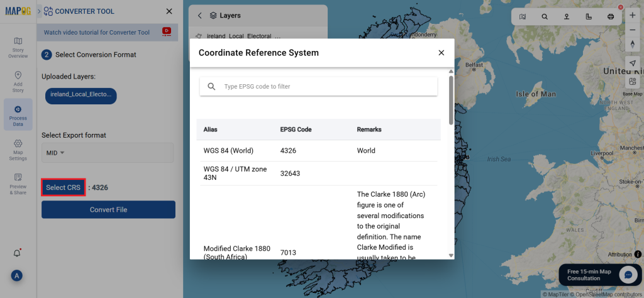Click the MapTiler attribution link
Viewport: 644px width, 298px height.
click(556, 294)
